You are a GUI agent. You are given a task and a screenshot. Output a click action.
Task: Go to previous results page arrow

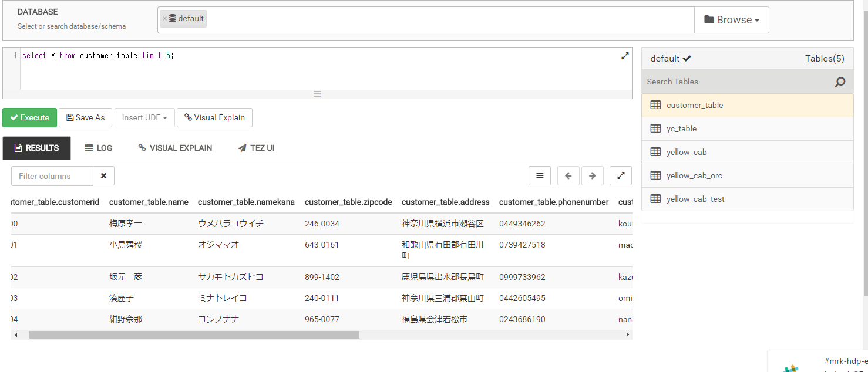(568, 175)
